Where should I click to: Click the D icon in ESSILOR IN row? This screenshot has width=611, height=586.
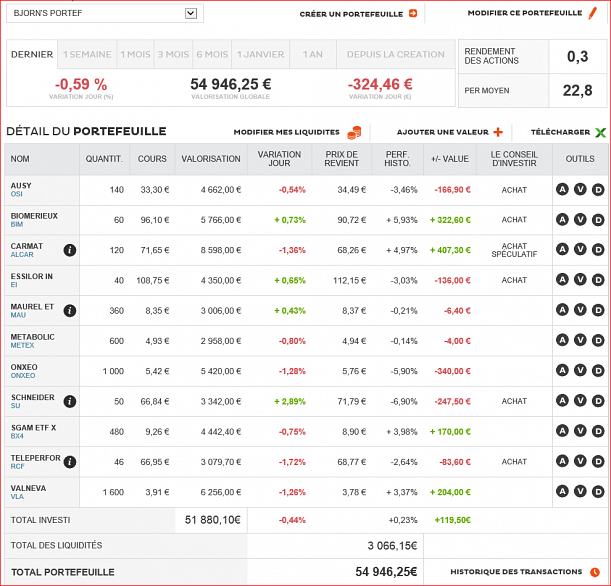(x=598, y=280)
